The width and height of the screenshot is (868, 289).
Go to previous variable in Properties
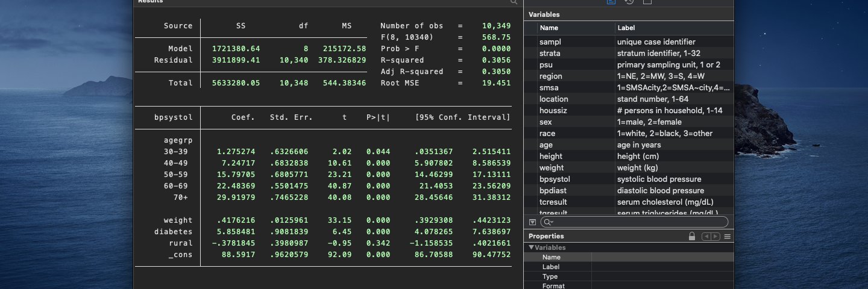point(706,237)
